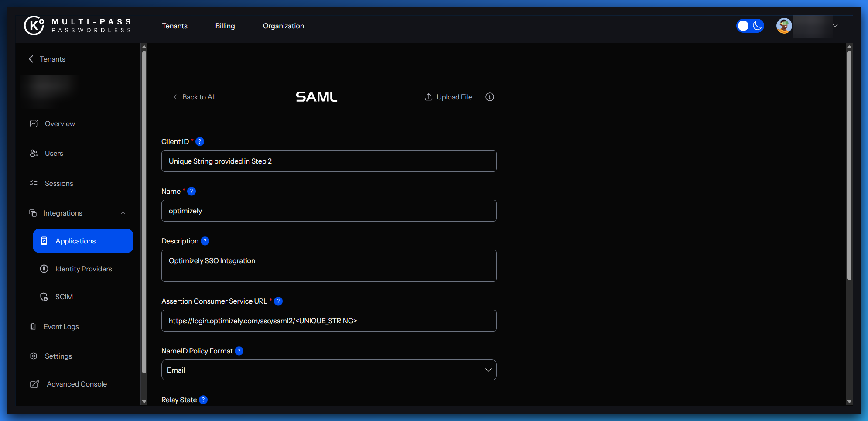
Task: Expand the user account menu chevron
Action: pos(835,26)
